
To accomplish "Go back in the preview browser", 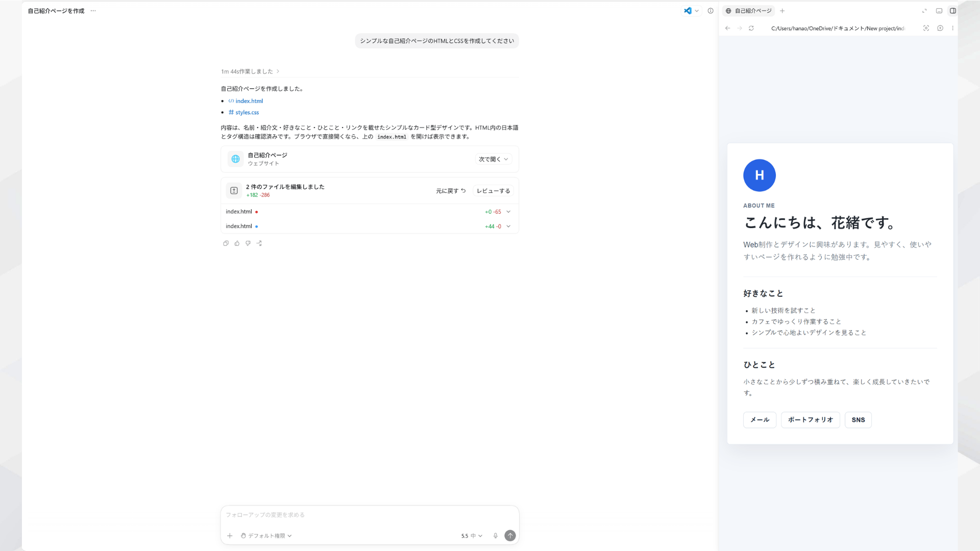I will [x=728, y=28].
